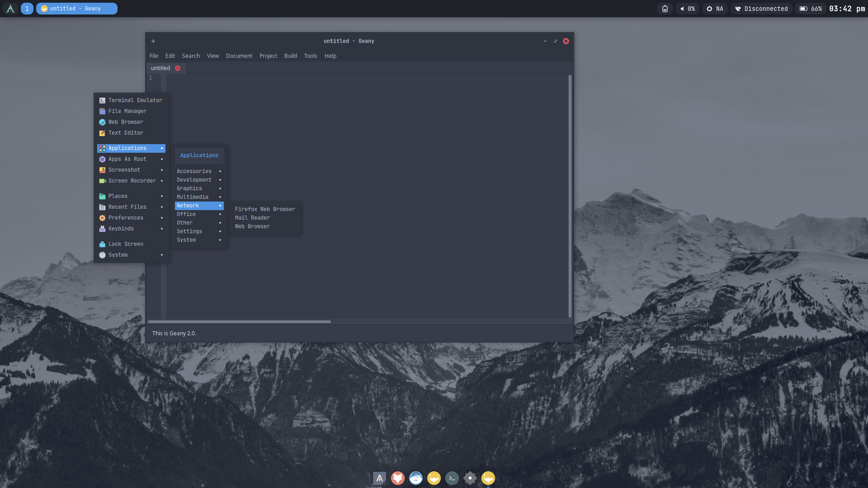
Task: Open the Document menu in Geany
Action: tap(239, 56)
